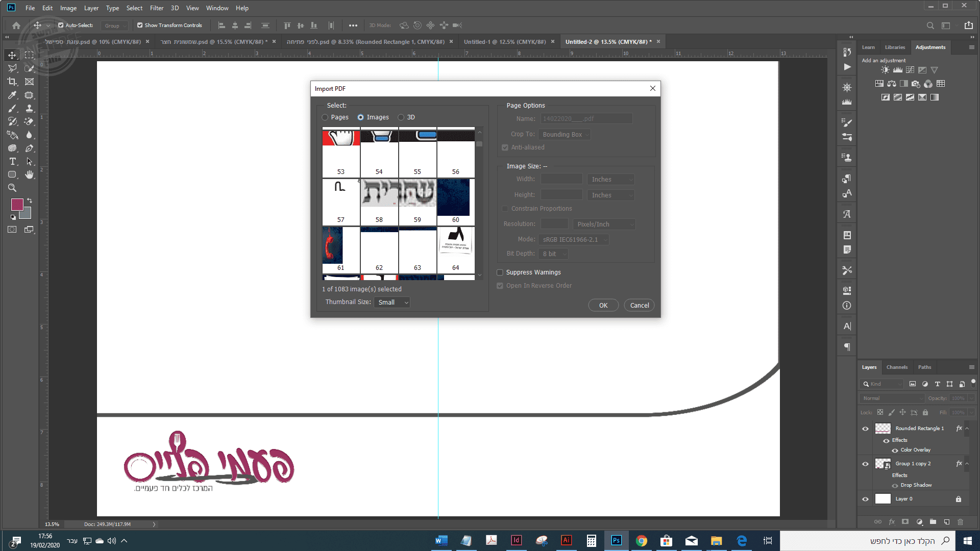Cancel the Import PDF dialog

(x=639, y=306)
